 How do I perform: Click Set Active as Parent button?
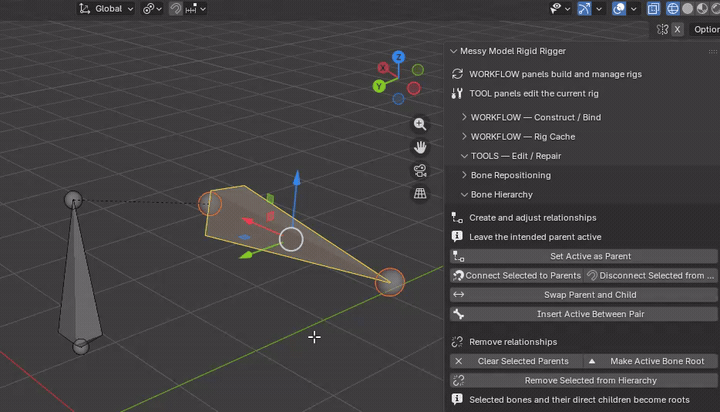[x=584, y=256]
